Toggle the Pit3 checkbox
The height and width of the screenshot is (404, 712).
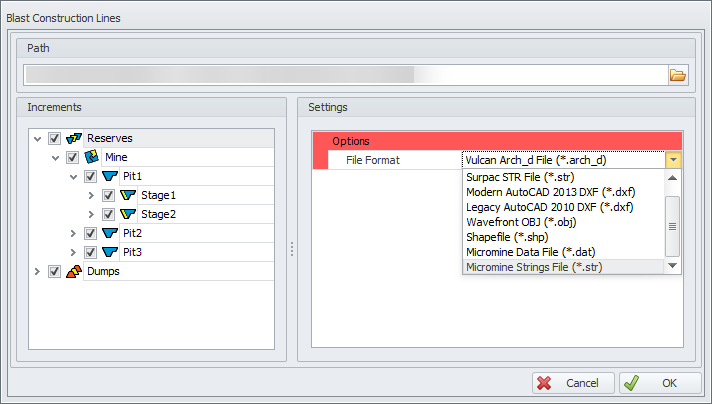pos(90,252)
